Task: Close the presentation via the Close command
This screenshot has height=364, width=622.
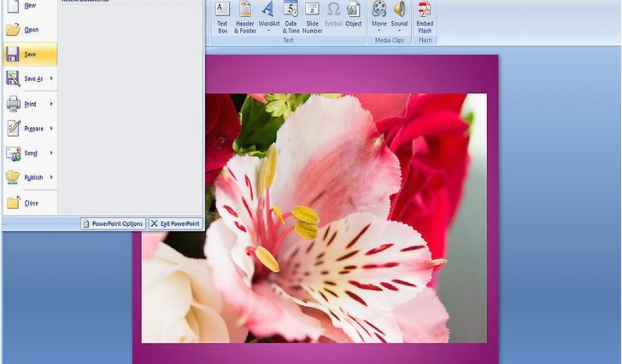Action: (30, 203)
